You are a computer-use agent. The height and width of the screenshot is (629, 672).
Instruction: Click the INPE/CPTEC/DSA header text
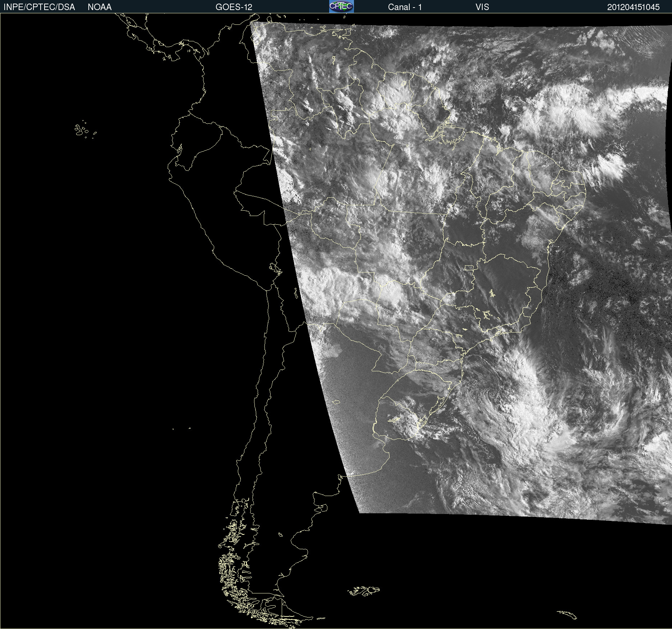pos(39,7)
